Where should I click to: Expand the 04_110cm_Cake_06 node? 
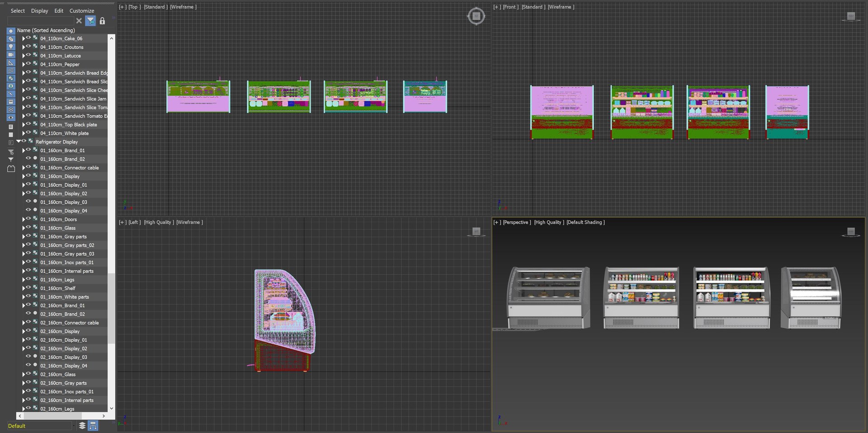tap(24, 38)
